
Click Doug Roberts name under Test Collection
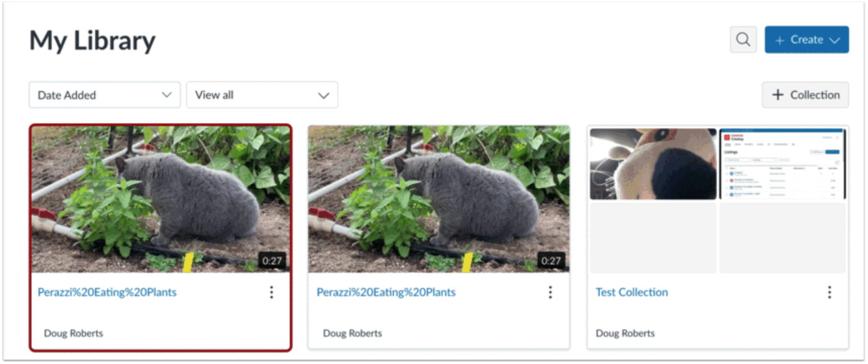[x=625, y=333]
